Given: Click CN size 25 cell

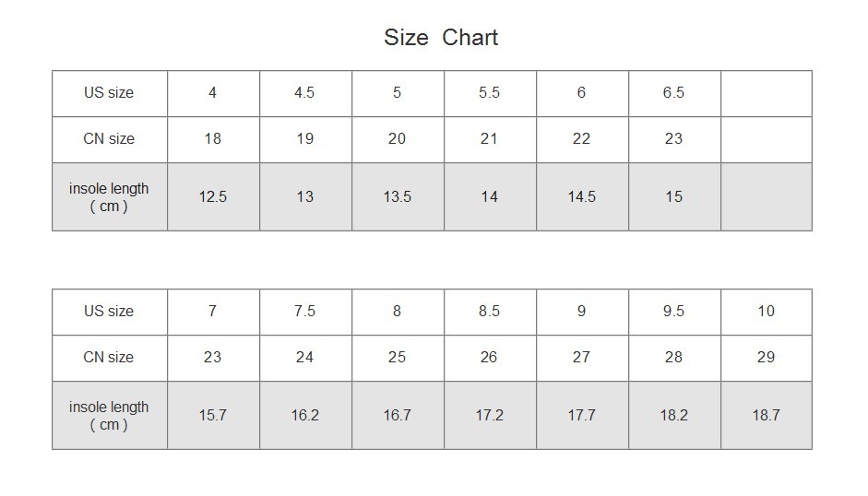Looking at the screenshot, I should [x=398, y=358].
